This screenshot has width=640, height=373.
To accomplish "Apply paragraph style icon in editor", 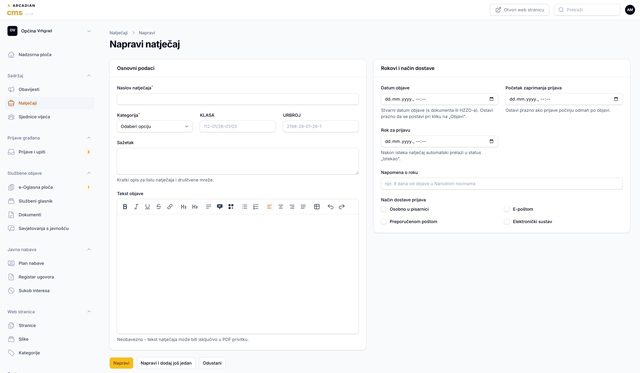I will click(209, 206).
